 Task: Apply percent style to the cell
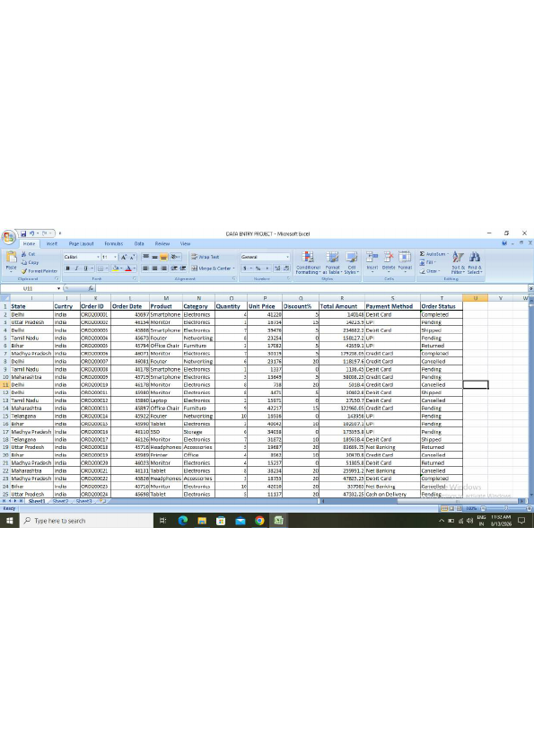coord(258,268)
